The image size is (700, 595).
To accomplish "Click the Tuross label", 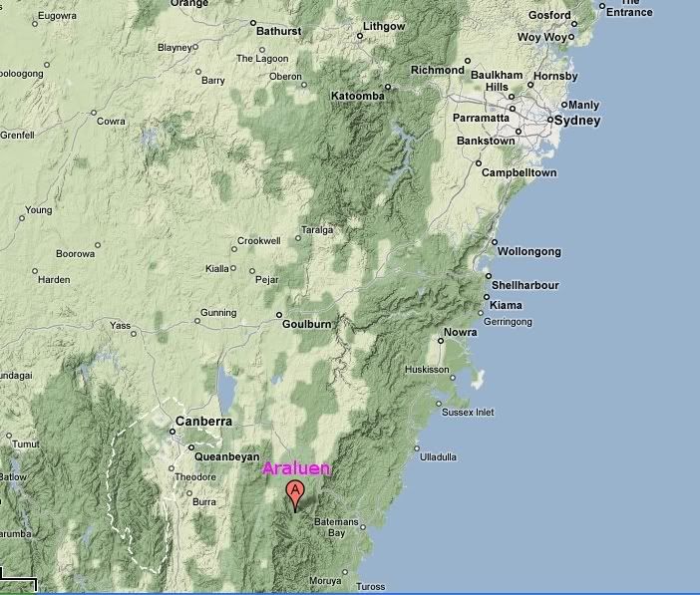I will click(371, 587).
